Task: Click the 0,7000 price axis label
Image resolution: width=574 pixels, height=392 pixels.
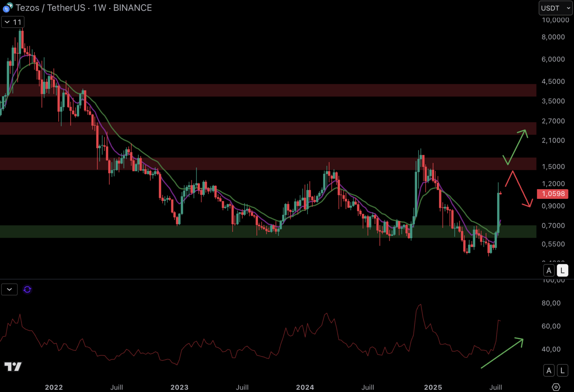Action: click(553, 226)
